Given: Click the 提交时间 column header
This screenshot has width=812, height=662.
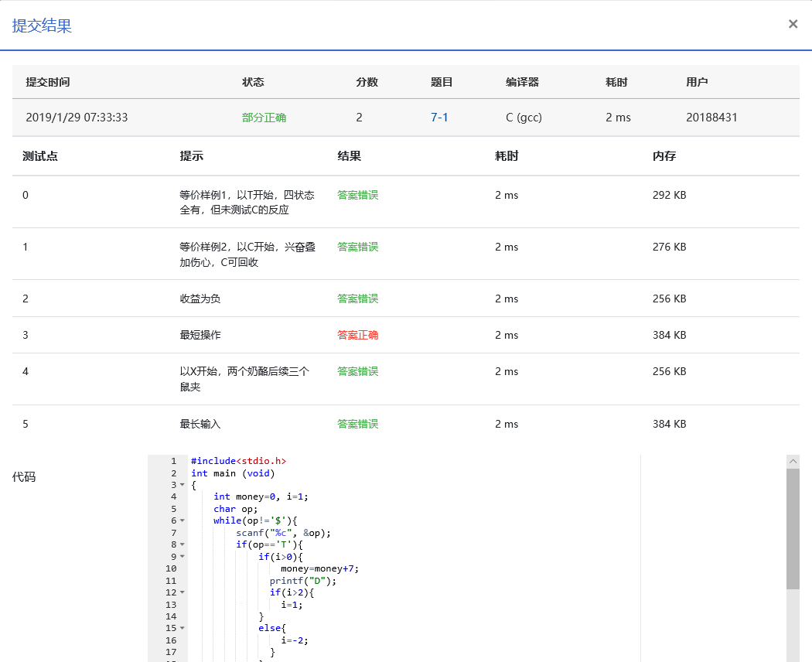Looking at the screenshot, I should [x=48, y=82].
